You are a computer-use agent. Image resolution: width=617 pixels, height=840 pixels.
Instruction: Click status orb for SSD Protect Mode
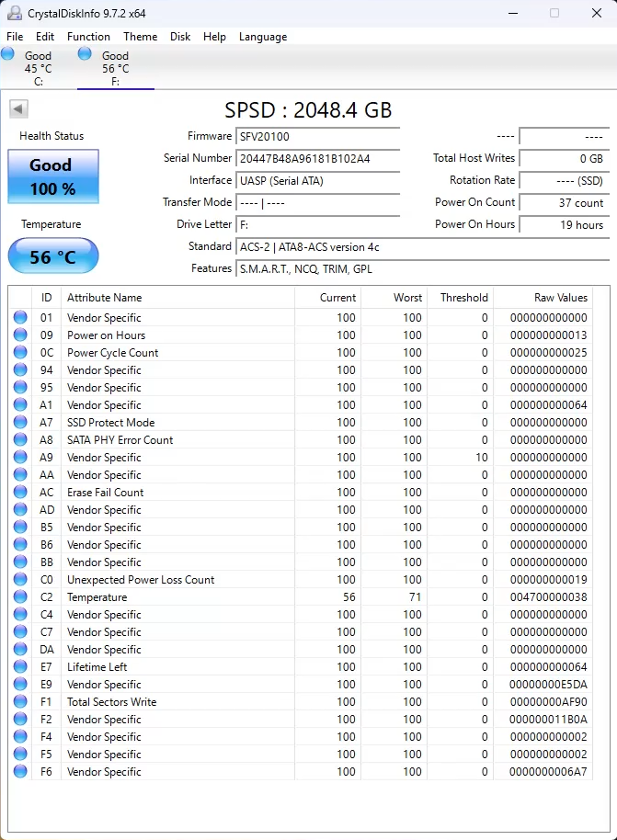20,423
